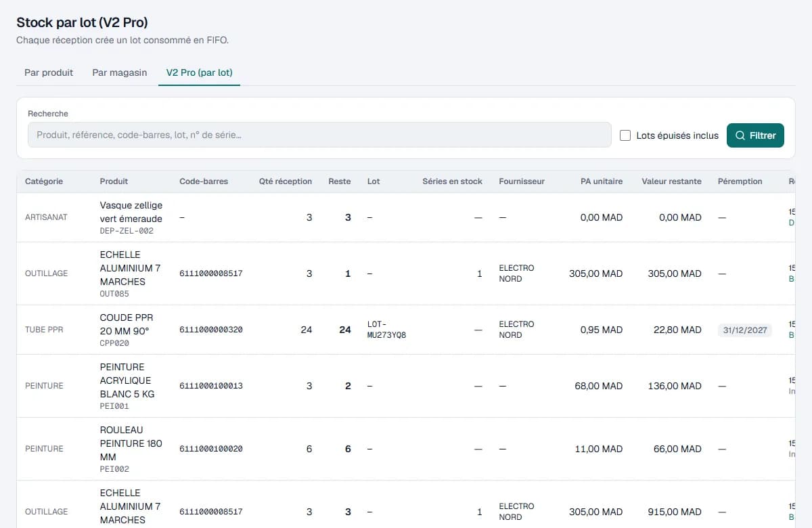Click remaining value 66,00 MAD

point(677,449)
